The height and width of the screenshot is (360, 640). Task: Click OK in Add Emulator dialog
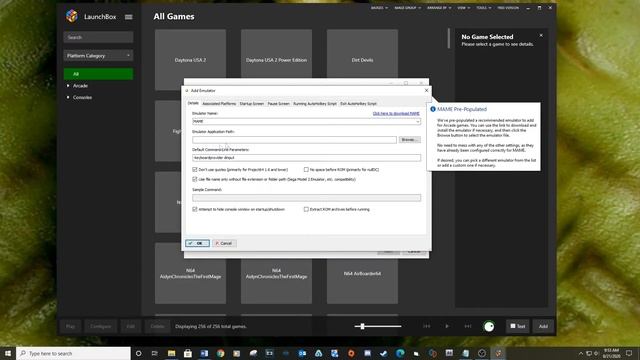click(x=198, y=243)
